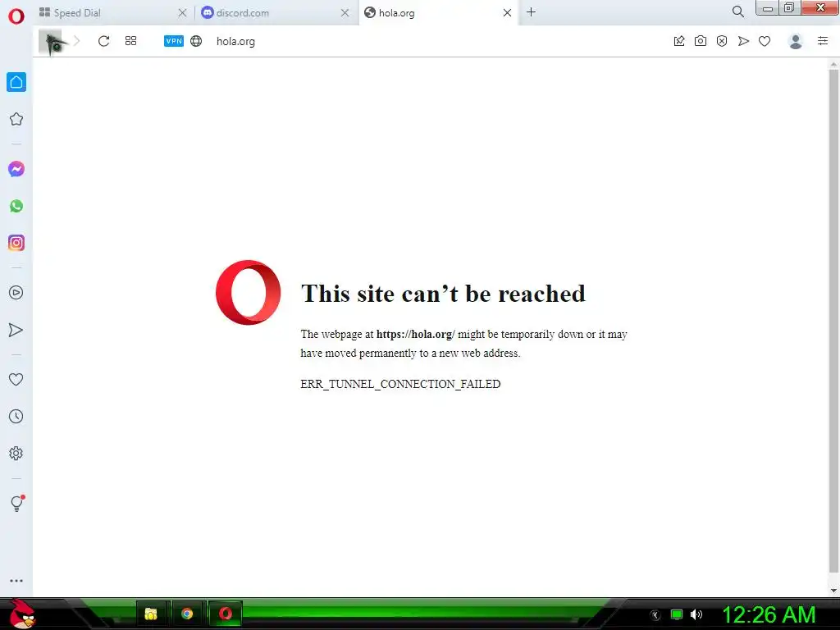Open the user profile account icon
The width and height of the screenshot is (840, 630).
[x=796, y=41]
